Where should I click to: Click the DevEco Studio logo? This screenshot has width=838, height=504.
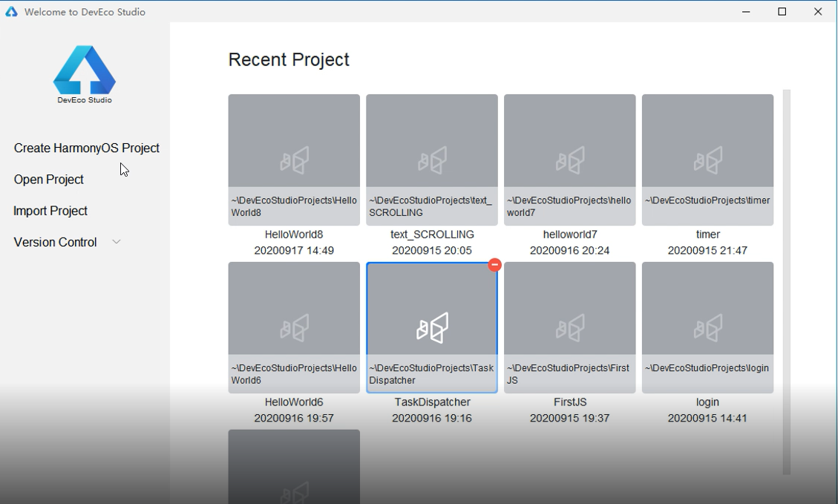point(85,74)
